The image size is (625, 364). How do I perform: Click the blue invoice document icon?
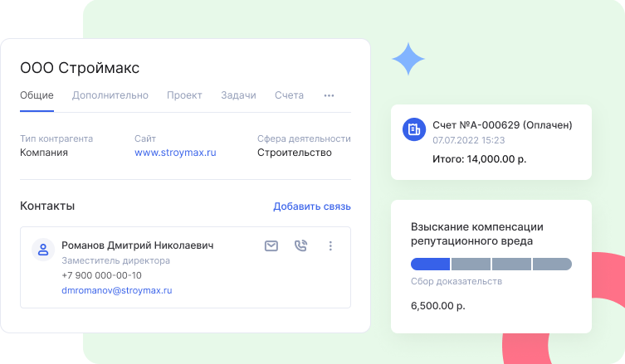414,129
